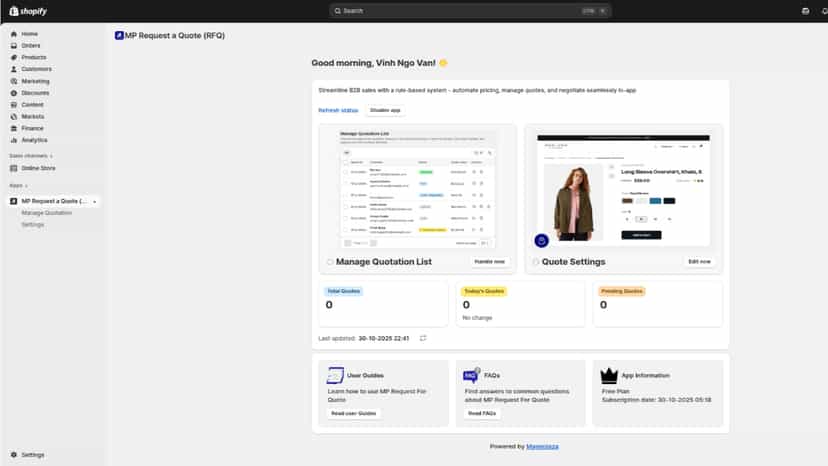Open Discounts in the sidebar menu
Image resolution: width=828 pixels, height=466 pixels.
coord(35,93)
